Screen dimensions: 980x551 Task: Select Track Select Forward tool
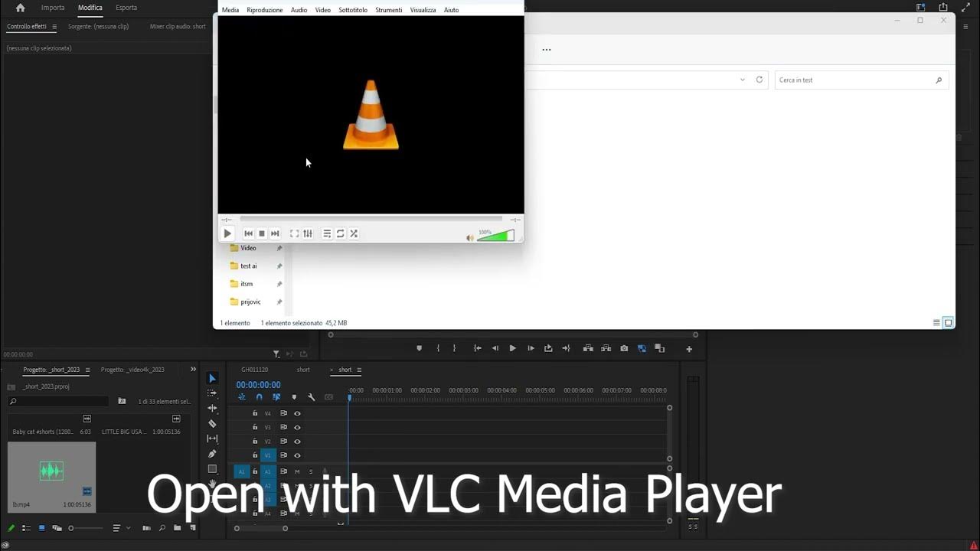[x=212, y=393]
